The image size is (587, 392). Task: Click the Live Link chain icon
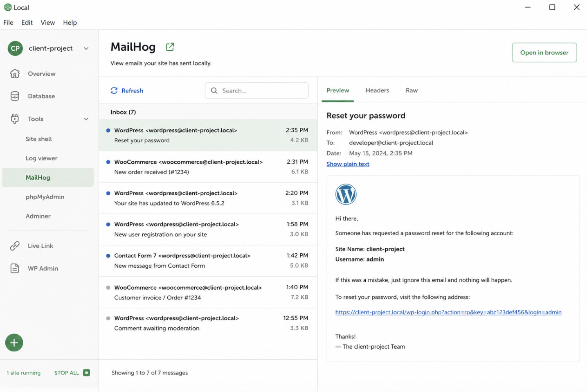coord(15,246)
